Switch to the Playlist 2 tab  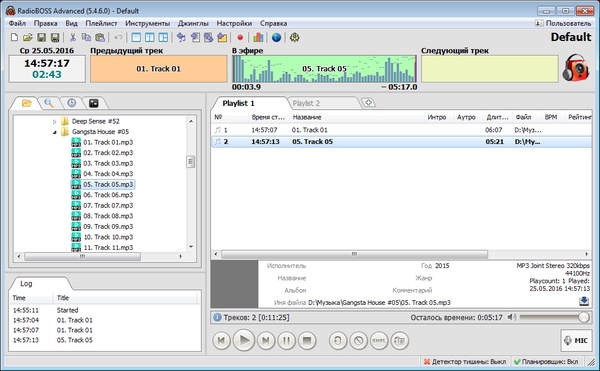click(x=306, y=103)
